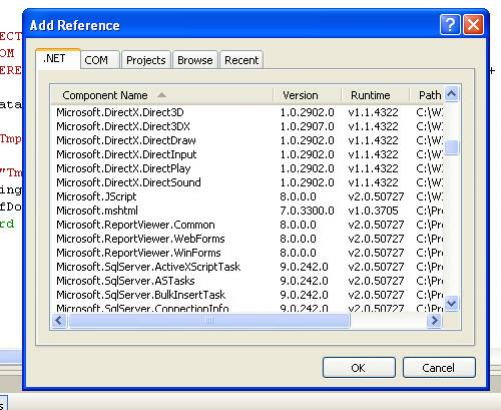The image size is (501, 410).
Task: Click the horizontal scrollbar right arrow
Action: point(434,321)
